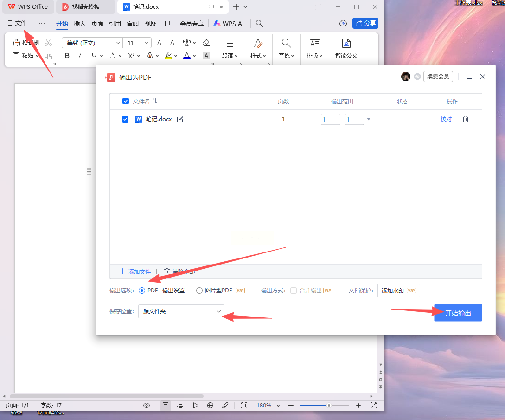Open the 输出设置 link

click(173, 291)
